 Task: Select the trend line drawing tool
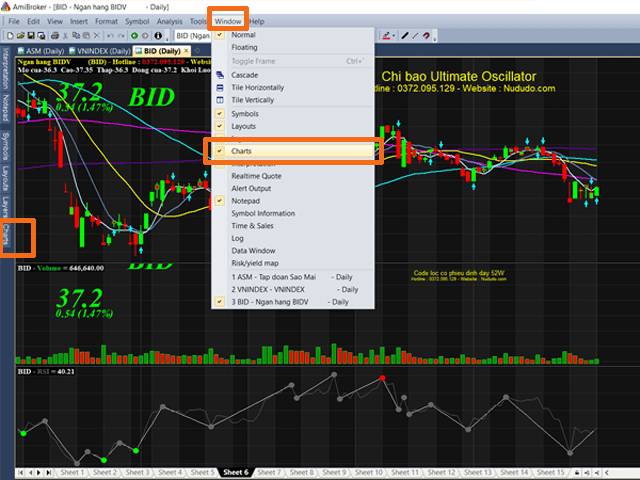(405, 36)
